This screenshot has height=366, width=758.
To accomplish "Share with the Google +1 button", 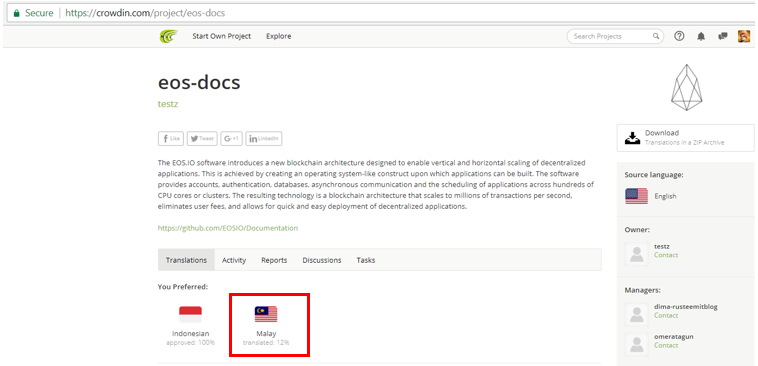I will [x=232, y=138].
